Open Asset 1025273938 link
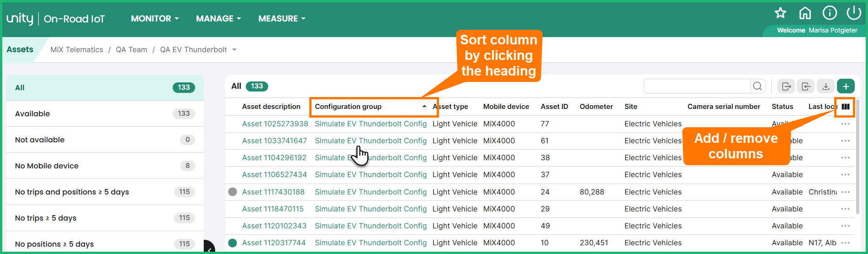This screenshot has height=254, width=868. point(275,124)
